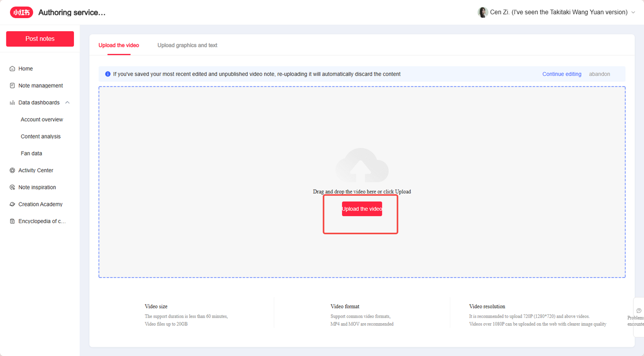The image size is (644, 356).
Task: Click the Note management icon
Action: pyautogui.click(x=12, y=86)
